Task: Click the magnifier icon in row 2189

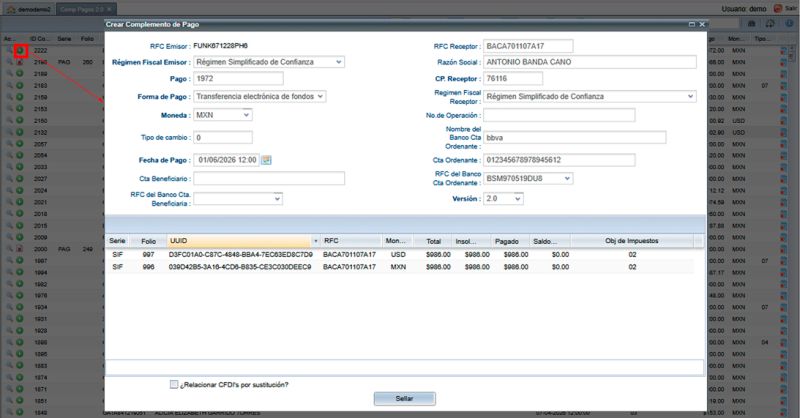Action: [9, 73]
